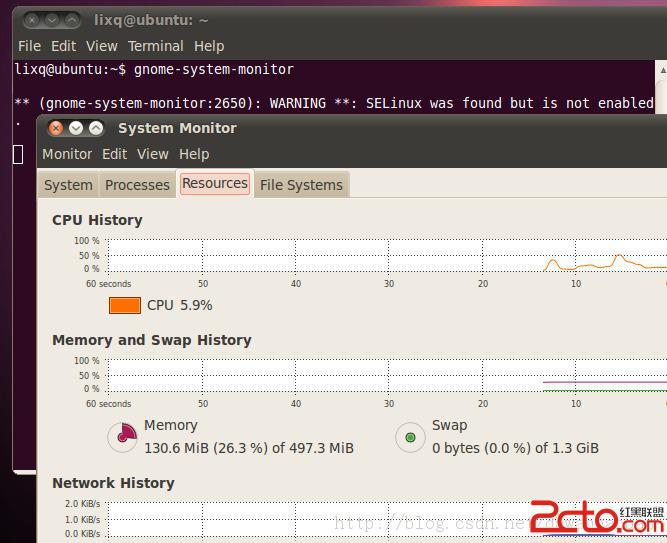
Task: Open the Help menu in the terminal window
Action: tap(209, 46)
